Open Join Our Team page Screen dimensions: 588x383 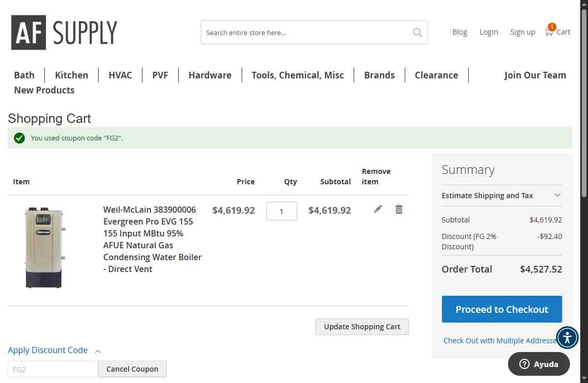[x=535, y=75]
